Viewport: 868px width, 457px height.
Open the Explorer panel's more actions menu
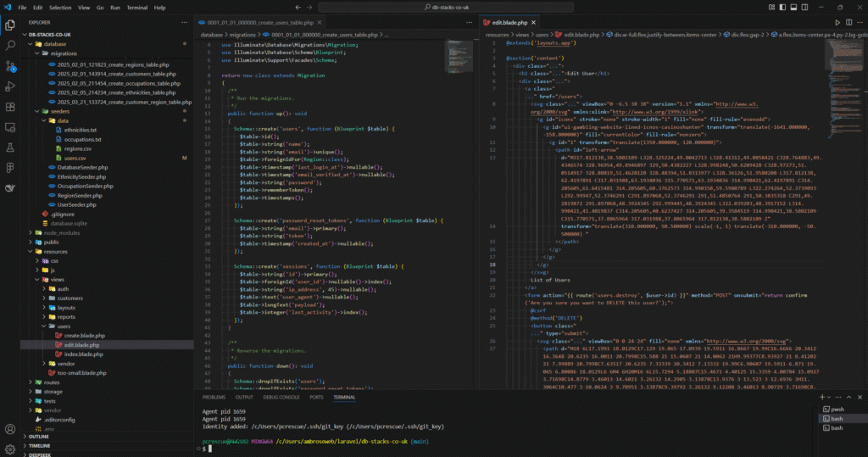[x=184, y=23]
